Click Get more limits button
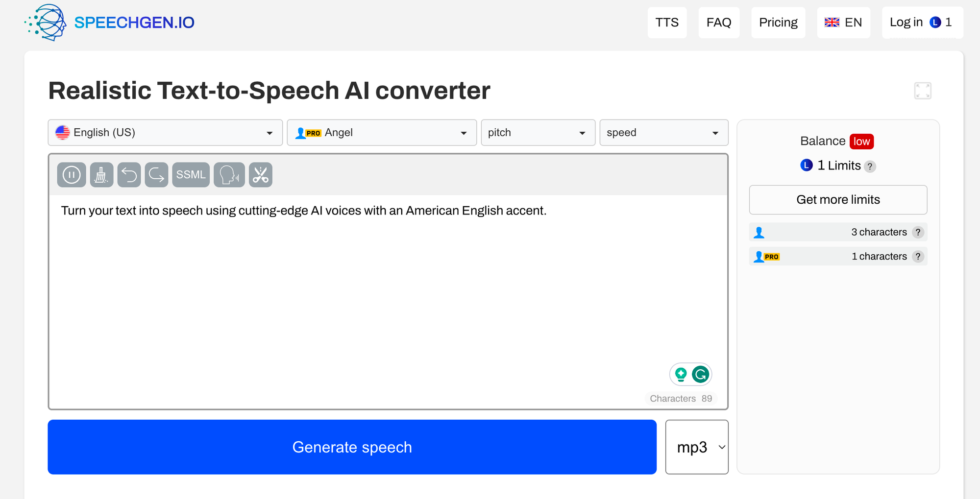The image size is (980, 499). tap(838, 200)
